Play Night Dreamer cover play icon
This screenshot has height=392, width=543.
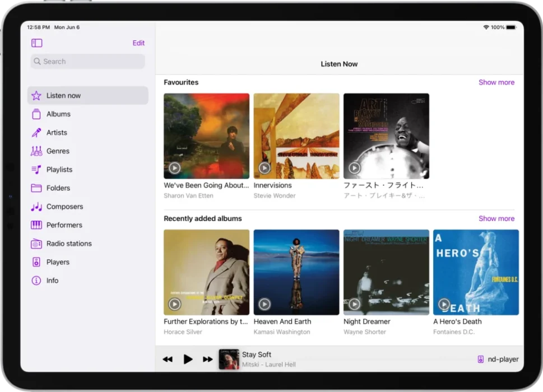click(x=354, y=304)
